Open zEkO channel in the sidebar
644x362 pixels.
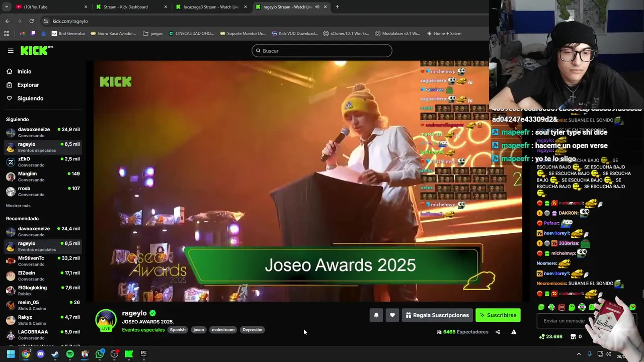click(42, 162)
